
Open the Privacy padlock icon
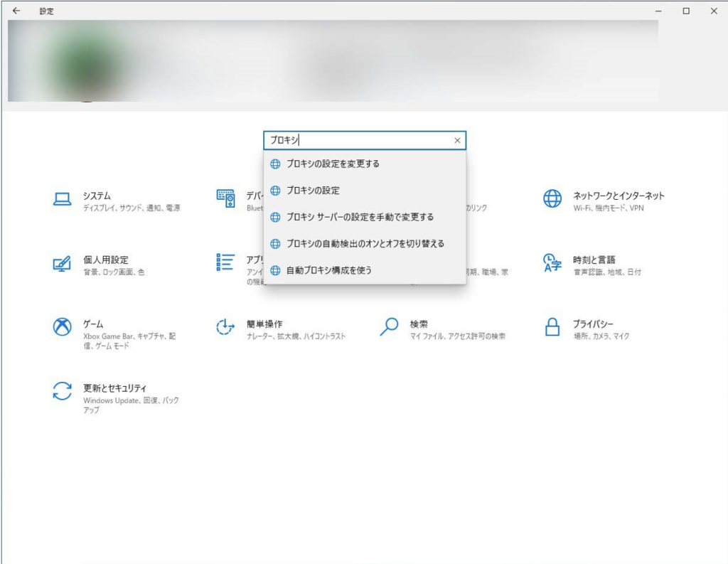(x=552, y=327)
